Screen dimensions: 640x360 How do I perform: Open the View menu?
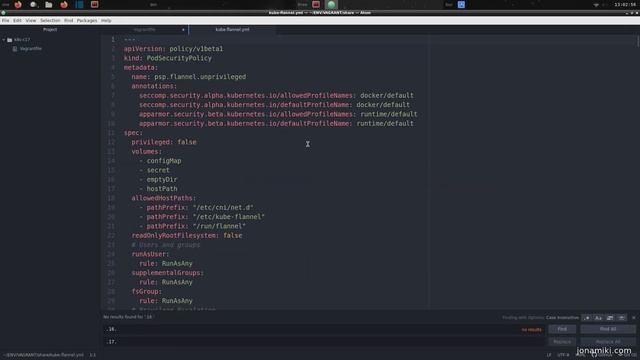pyautogui.click(x=31, y=20)
